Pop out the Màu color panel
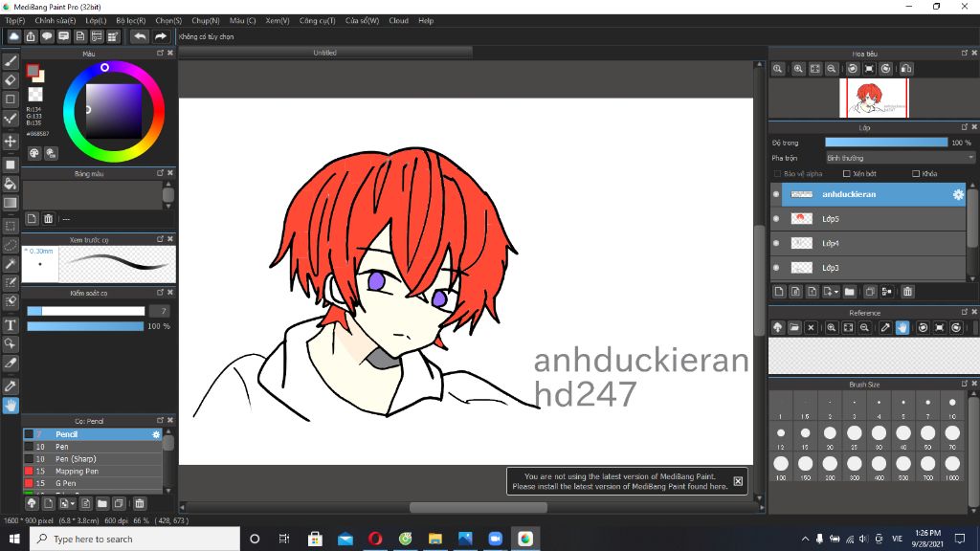 (x=160, y=54)
